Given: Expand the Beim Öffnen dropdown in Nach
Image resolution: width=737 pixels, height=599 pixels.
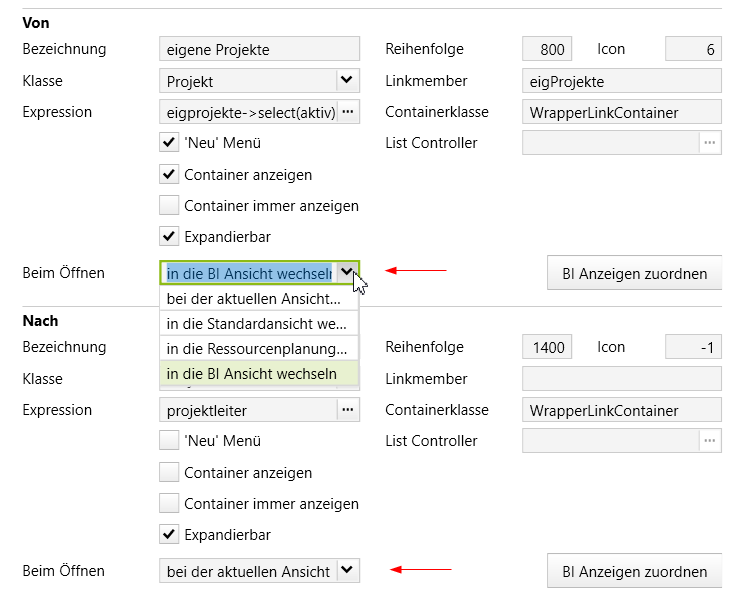Looking at the screenshot, I should (x=346, y=571).
